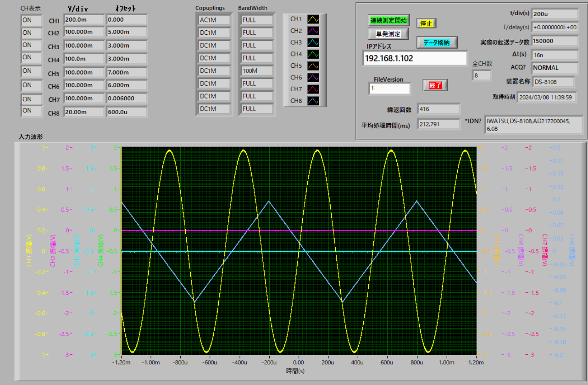The image size is (588, 385).
Task: Click the yellow 停止 stop button
Action: (427, 23)
